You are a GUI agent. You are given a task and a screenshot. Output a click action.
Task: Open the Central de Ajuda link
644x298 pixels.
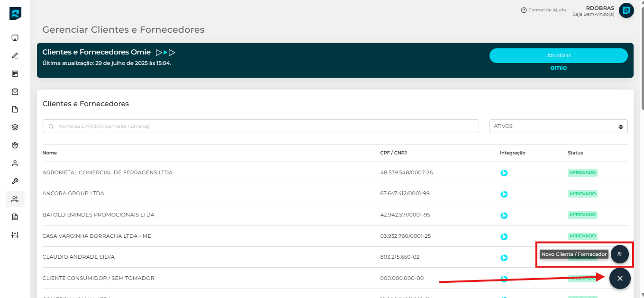[543, 10]
